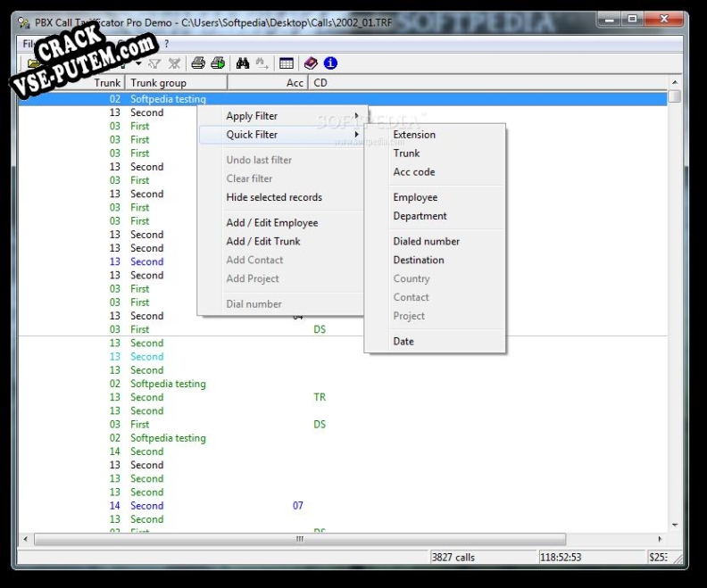The height and width of the screenshot is (588, 707).
Task: Click the printer icon with green arrow
Action: 218,63
